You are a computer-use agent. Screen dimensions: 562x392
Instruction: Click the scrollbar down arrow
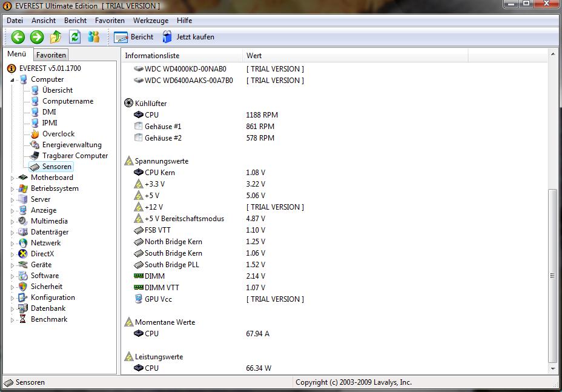pos(552,369)
